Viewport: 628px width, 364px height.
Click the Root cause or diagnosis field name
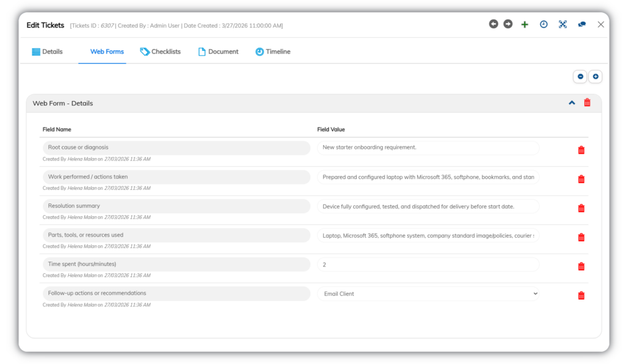(x=176, y=148)
